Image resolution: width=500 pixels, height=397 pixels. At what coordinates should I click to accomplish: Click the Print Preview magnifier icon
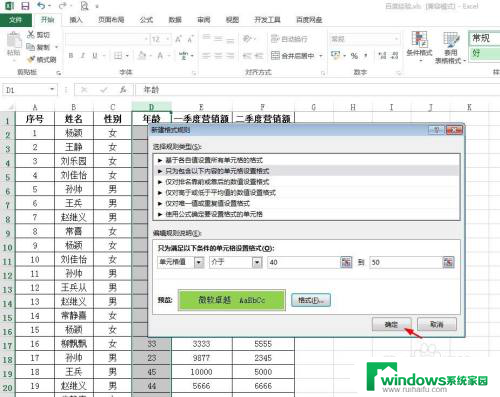(85, 6)
